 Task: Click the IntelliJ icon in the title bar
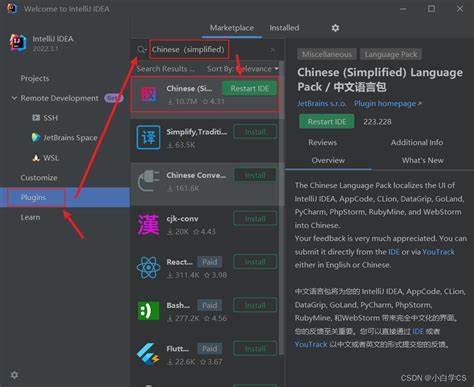tap(12, 9)
